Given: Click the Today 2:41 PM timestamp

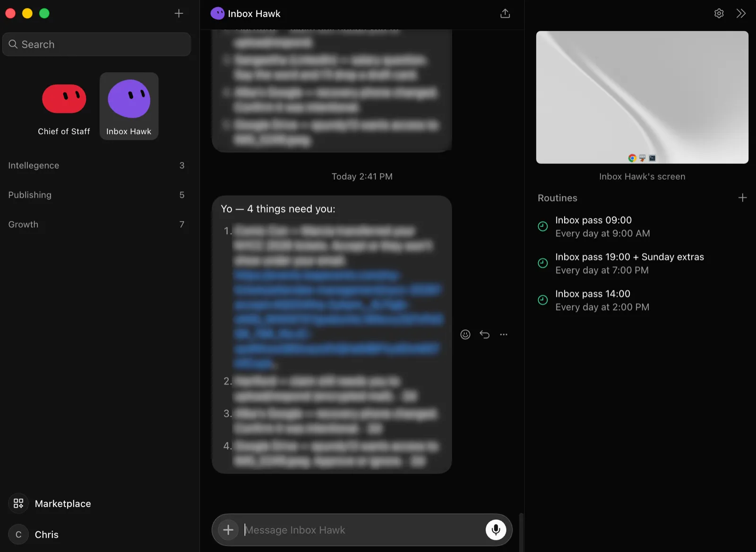Looking at the screenshot, I should (x=362, y=176).
